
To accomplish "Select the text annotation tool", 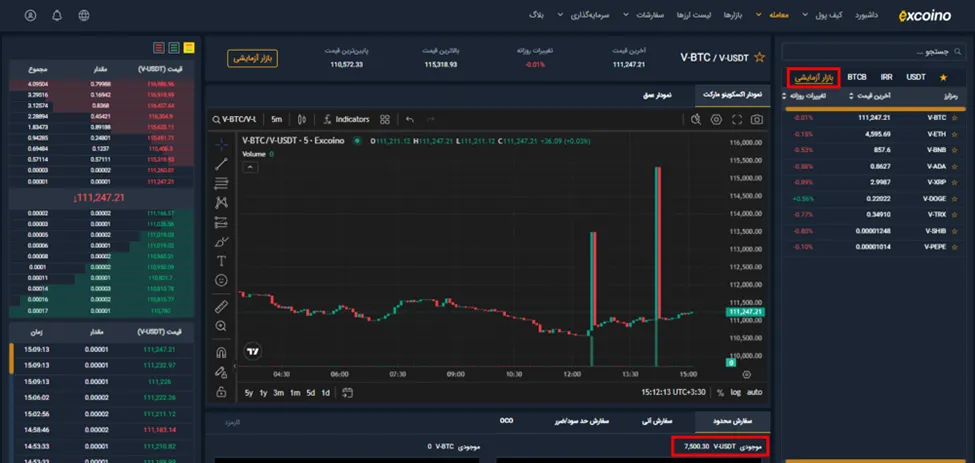I will coord(221,260).
